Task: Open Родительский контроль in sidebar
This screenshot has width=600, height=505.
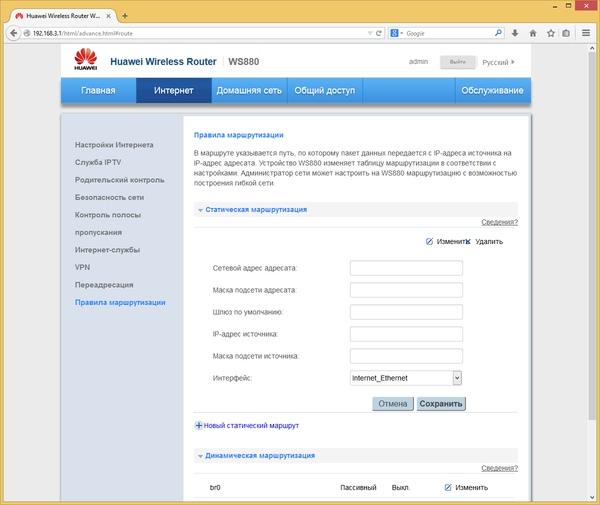Action: (119, 180)
